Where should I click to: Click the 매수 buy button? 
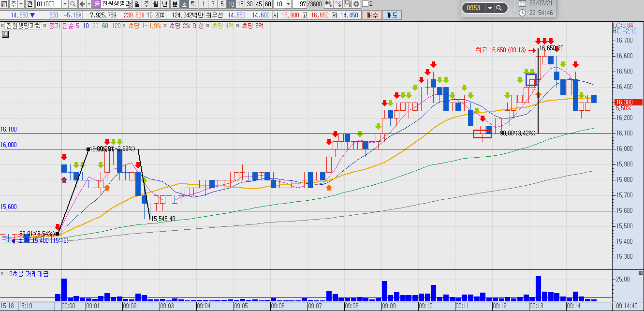coord(372,15)
